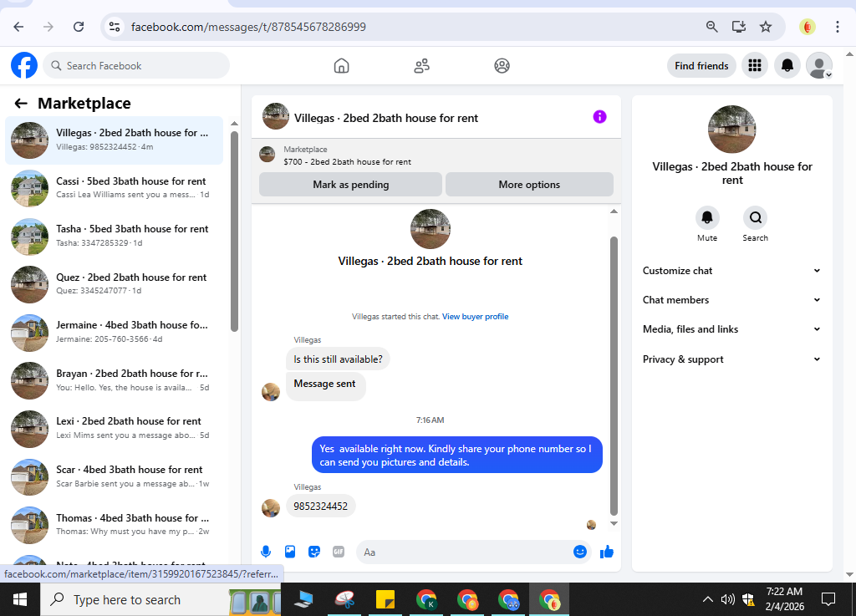Open the Quez 2bed 2bath conversation
856x616 pixels.
(114, 284)
